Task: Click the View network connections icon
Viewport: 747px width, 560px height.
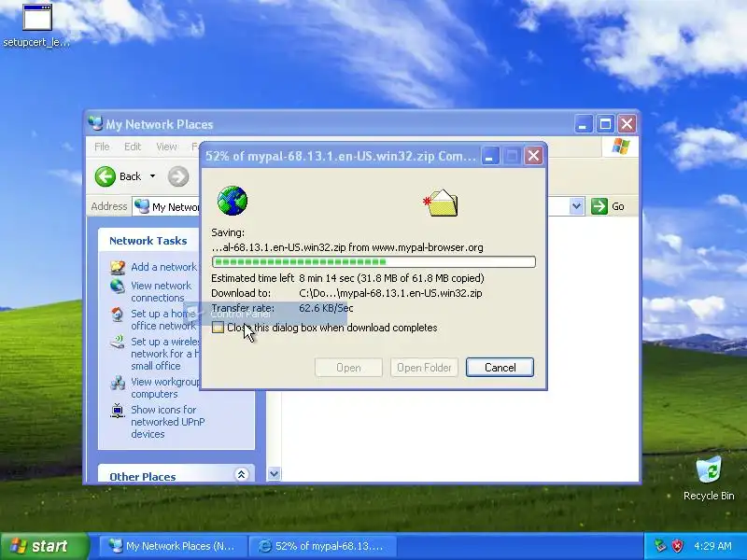Action: coord(118,287)
